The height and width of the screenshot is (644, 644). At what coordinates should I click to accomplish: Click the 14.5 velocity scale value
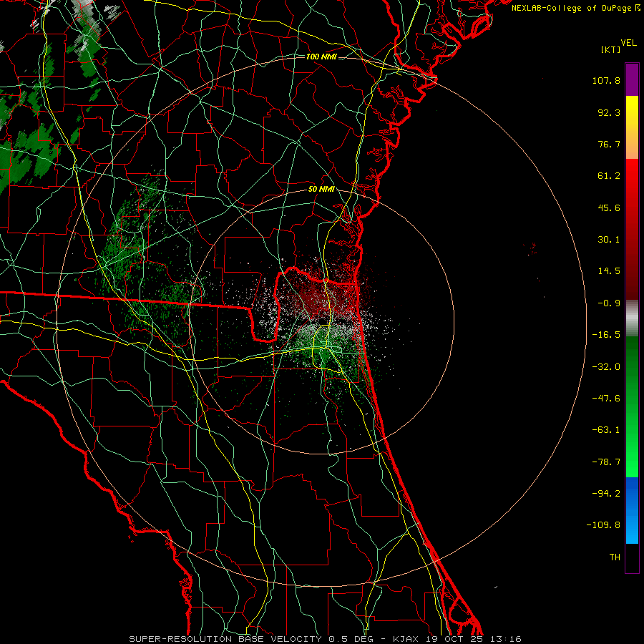tap(609, 271)
